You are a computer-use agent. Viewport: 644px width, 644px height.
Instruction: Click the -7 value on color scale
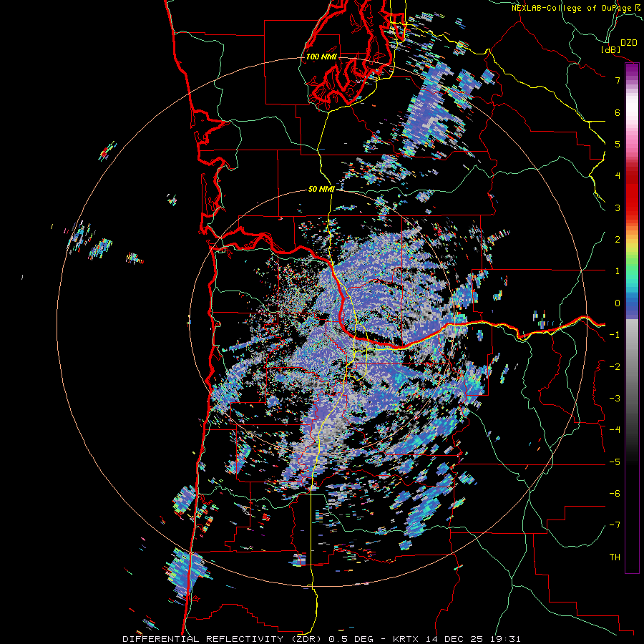click(615, 525)
